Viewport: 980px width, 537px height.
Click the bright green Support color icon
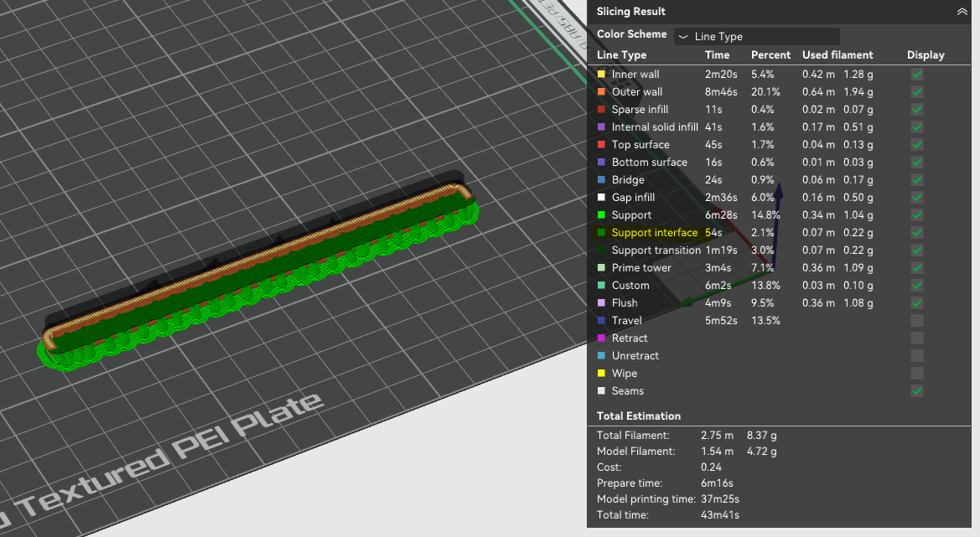[601, 214]
